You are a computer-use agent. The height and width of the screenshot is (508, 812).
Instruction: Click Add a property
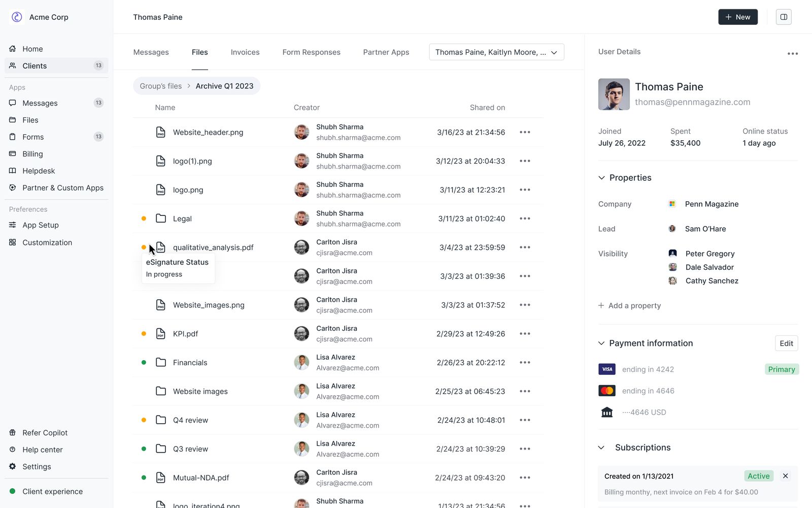tap(629, 305)
